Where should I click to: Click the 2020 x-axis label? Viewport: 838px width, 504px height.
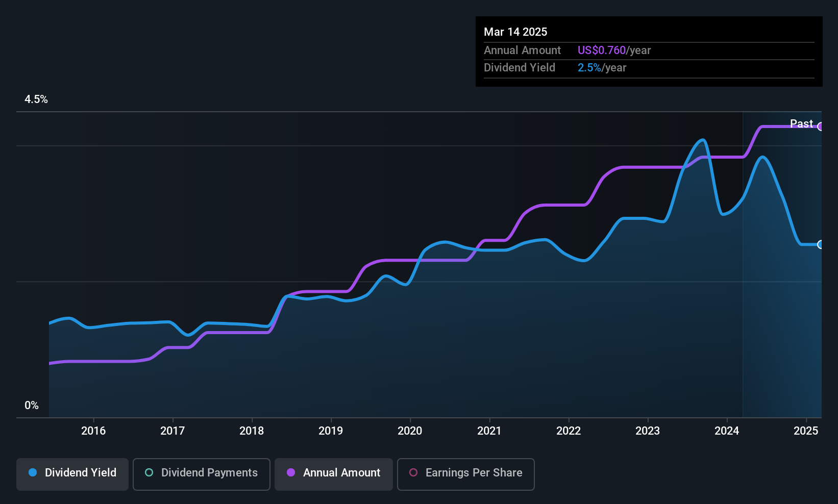click(410, 431)
